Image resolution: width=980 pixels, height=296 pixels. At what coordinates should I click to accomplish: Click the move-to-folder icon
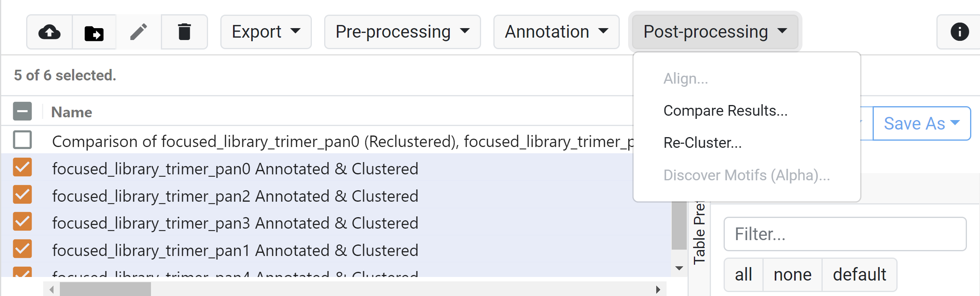[x=94, y=32]
